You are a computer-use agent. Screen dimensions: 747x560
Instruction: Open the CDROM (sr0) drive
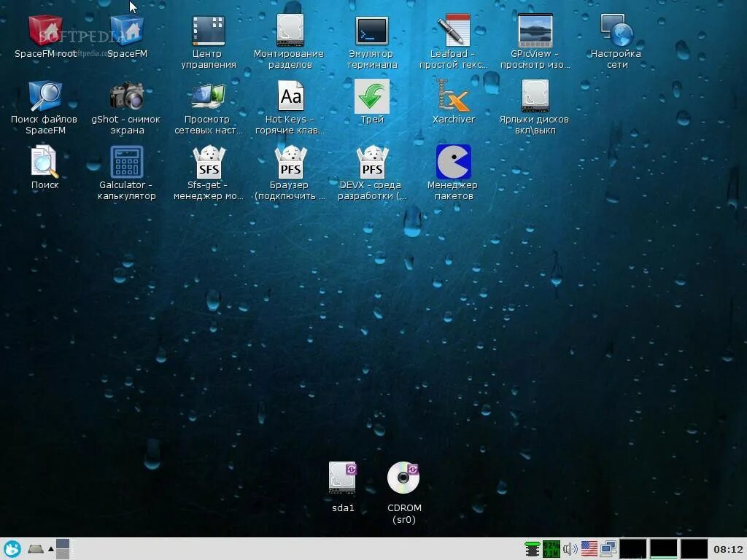pos(403,476)
